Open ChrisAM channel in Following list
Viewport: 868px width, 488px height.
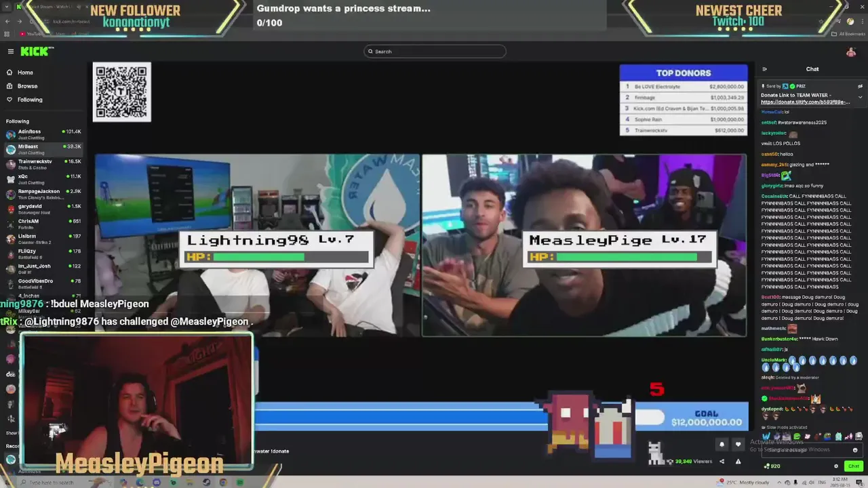[x=43, y=224]
